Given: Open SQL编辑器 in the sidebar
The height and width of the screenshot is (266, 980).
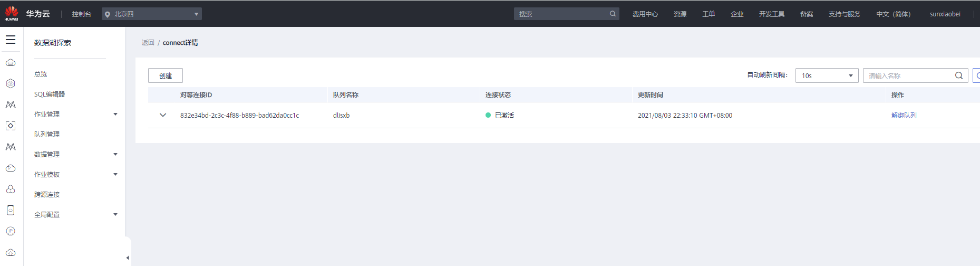Looking at the screenshot, I should pyautogui.click(x=50, y=94).
